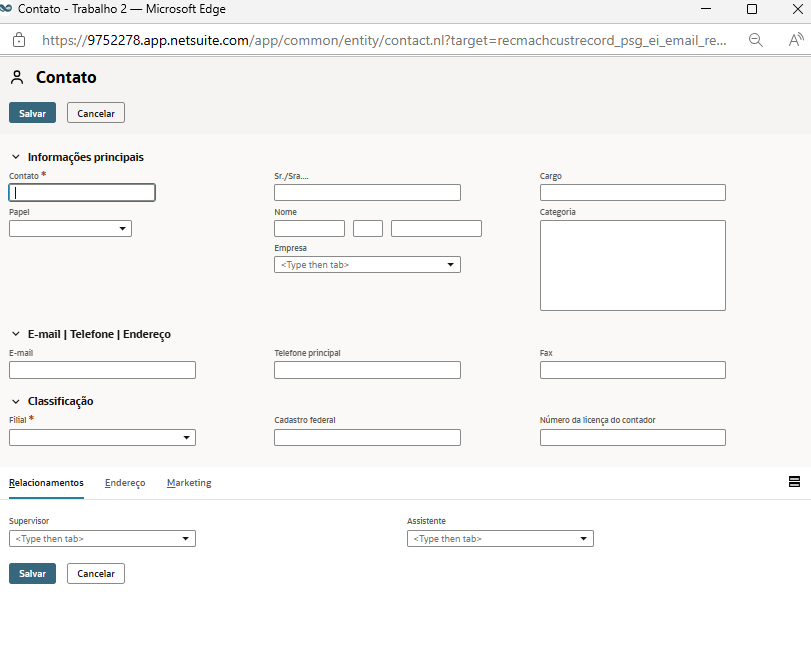Click the bottom Cancelar button
The image size is (811, 665).
(96, 574)
